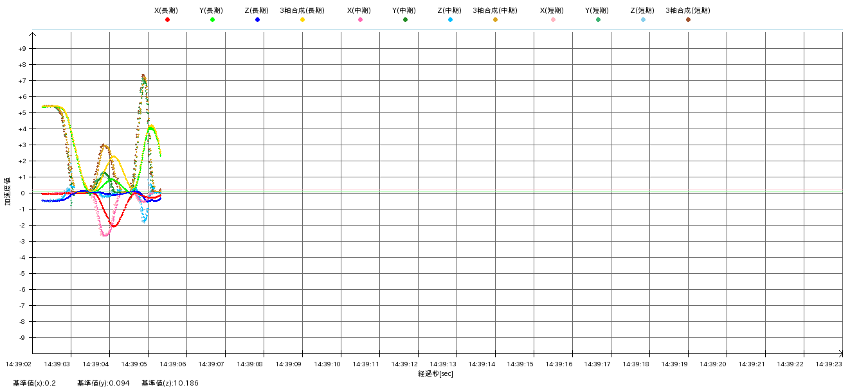Toggle the Y(中期) series legend label
The image size is (868, 392).
click(x=404, y=10)
